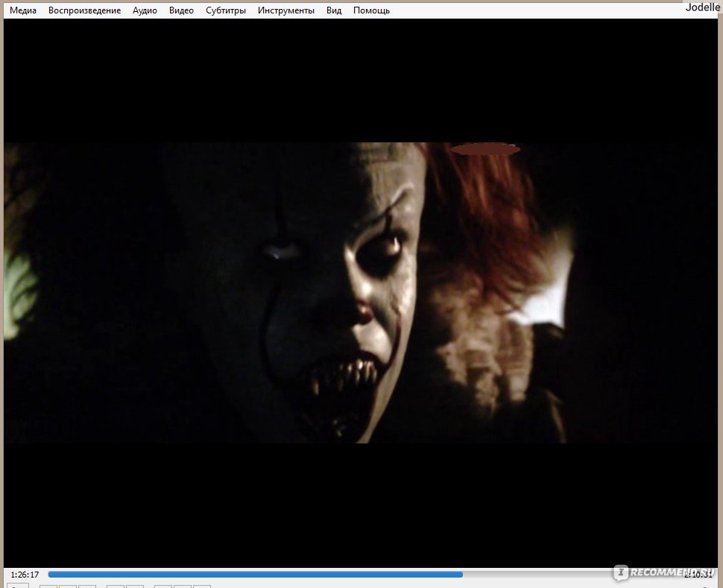The height and width of the screenshot is (588, 723).
Task: Open the Субтитры menu
Action: coord(226,10)
